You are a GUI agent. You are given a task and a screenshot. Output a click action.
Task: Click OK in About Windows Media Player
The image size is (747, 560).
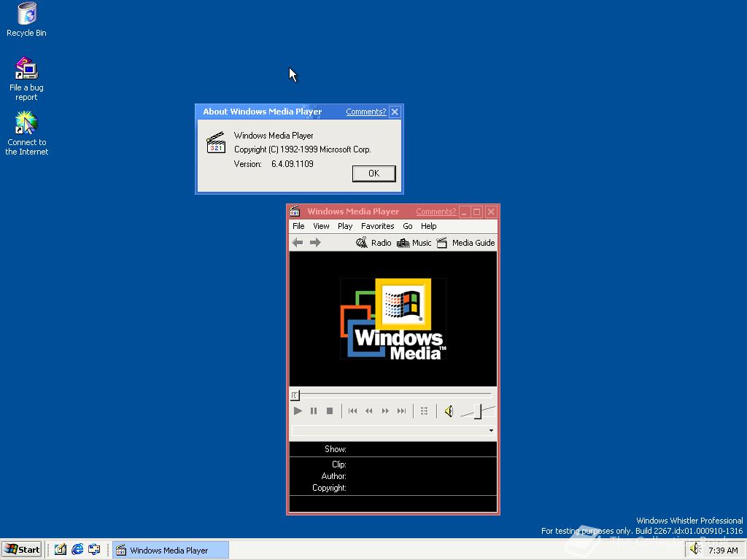coord(374,174)
